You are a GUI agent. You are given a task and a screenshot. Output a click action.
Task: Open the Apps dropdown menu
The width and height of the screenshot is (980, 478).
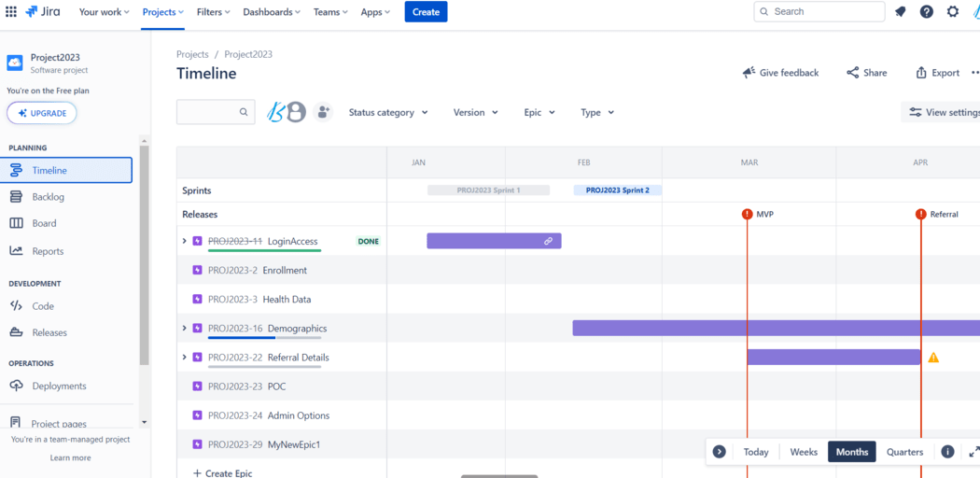click(x=375, y=12)
